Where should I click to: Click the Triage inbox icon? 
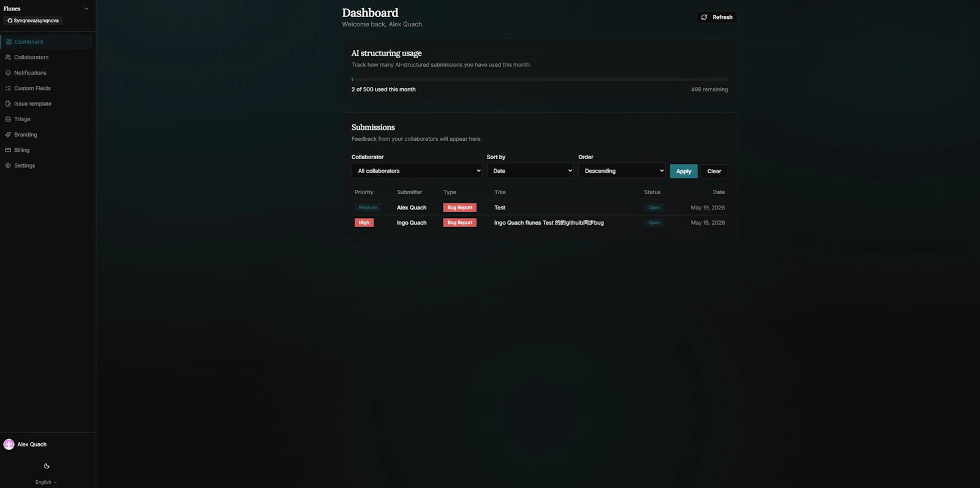tap(8, 119)
